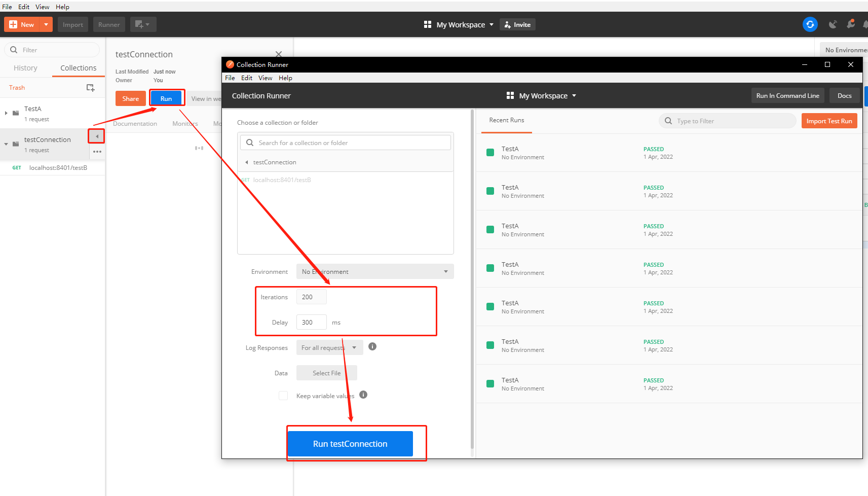
Task: Open the new window/tab icon dropdown
Action: (x=143, y=24)
